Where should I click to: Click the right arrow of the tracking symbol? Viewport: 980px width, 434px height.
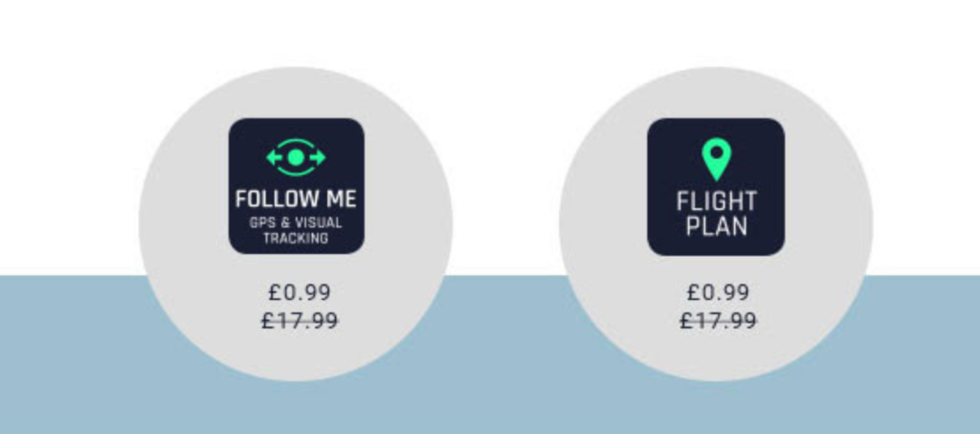pos(319,156)
